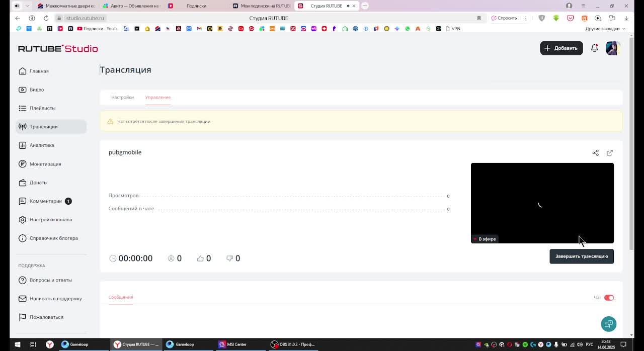Image resolution: width=644 pixels, height=351 pixels.
Task: Switch to the Настройки tab
Action: [x=122, y=97]
